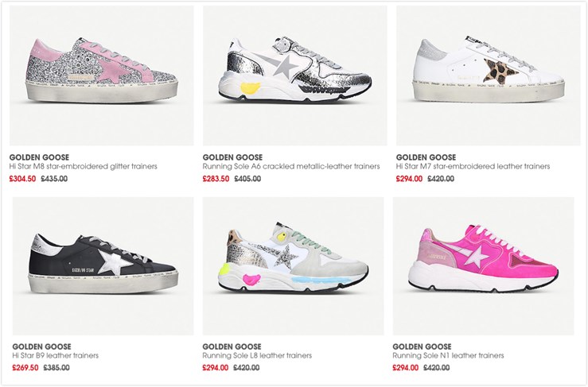Click Hi Star B9 leather trainers title
Viewport: 588px width, 387px height.
[56, 355]
